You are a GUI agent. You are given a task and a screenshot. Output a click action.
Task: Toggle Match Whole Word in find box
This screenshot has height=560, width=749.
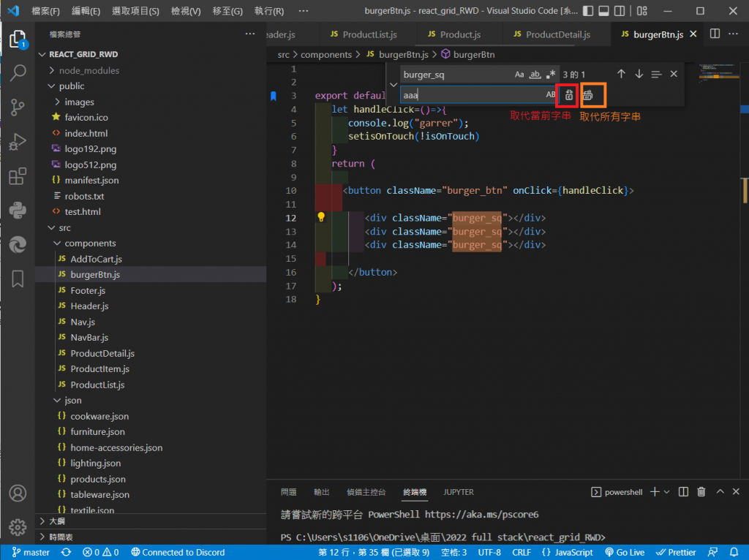coord(535,75)
